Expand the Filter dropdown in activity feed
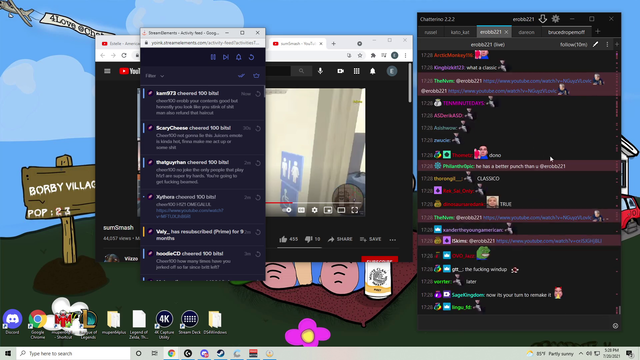The image size is (640, 360). 155,76
